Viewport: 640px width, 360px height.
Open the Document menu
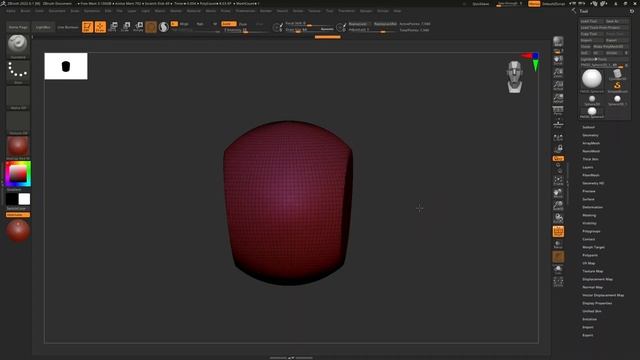[57, 11]
